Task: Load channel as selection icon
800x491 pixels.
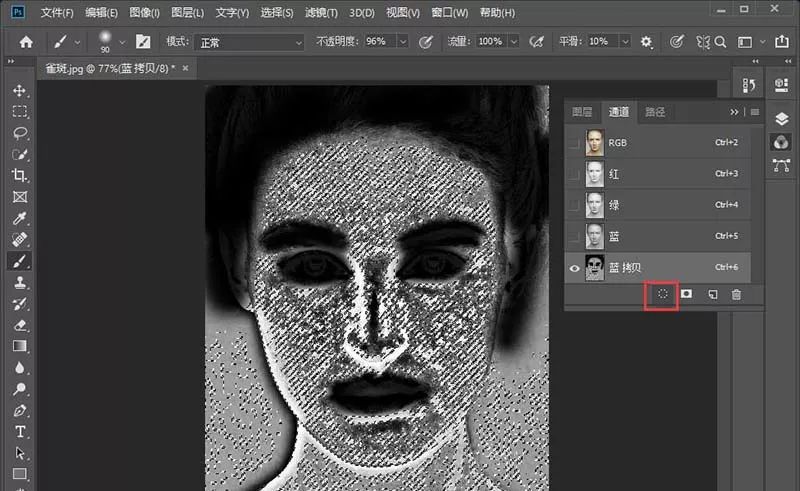Action: coord(661,294)
